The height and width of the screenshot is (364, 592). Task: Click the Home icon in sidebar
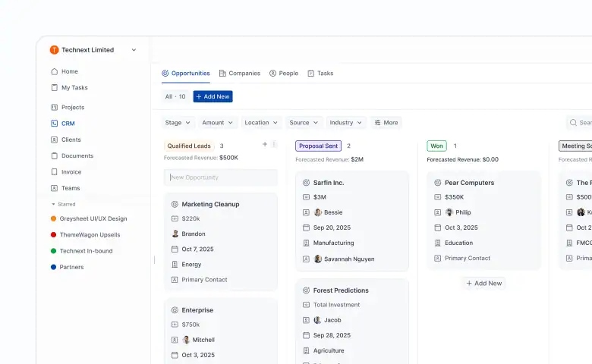pyautogui.click(x=54, y=72)
